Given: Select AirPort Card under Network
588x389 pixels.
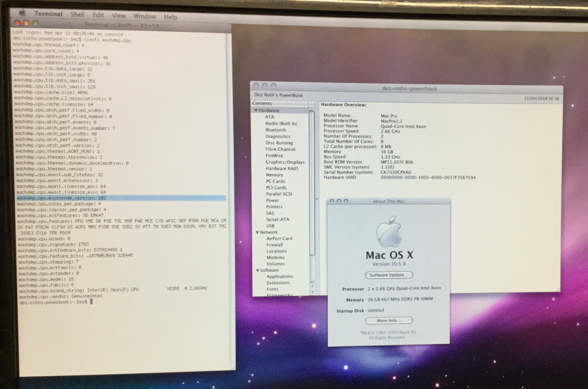Looking at the screenshot, I should (x=279, y=239).
